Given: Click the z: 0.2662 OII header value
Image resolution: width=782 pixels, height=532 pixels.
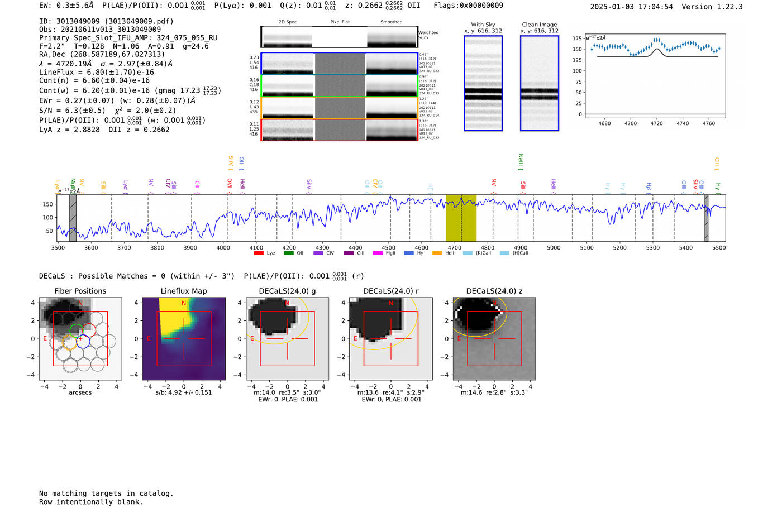Looking at the screenshot, I should 383,6.
